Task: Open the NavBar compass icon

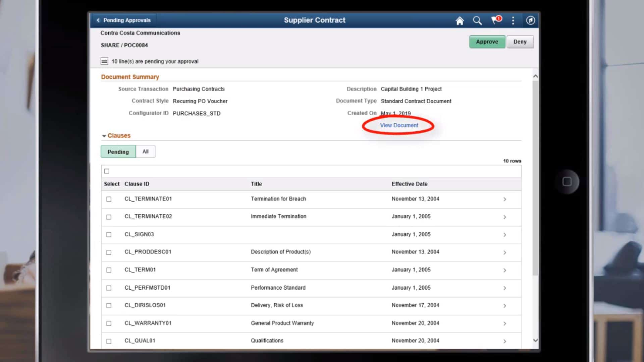Action: coord(531,20)
